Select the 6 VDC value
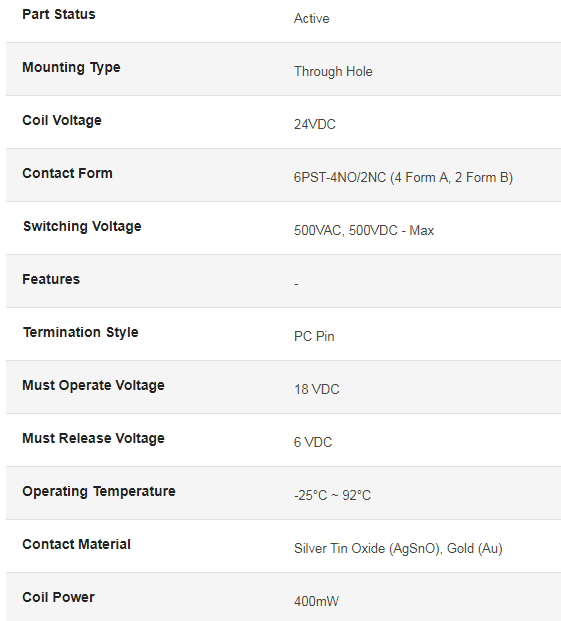This screenshot has width=561, height=621. point(313,442)
